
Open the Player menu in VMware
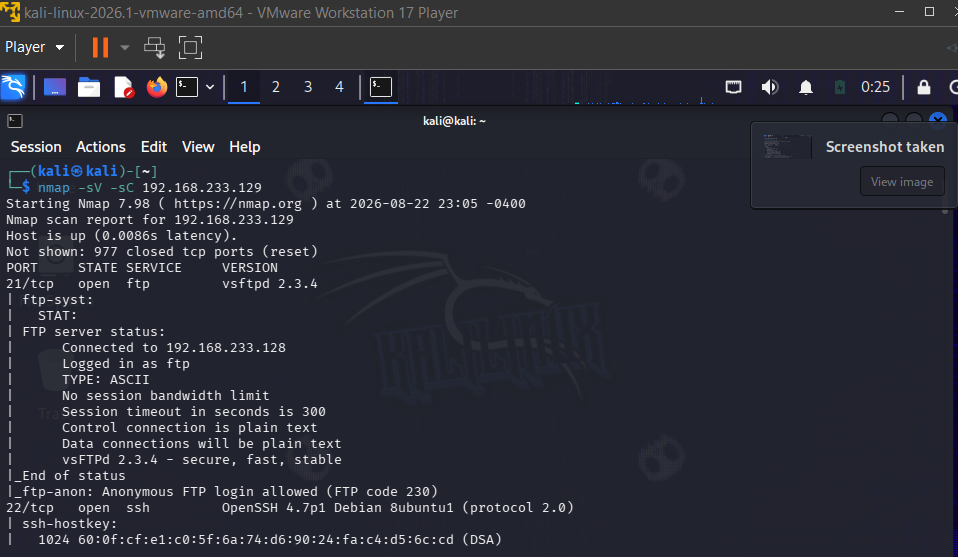[34, 47]
